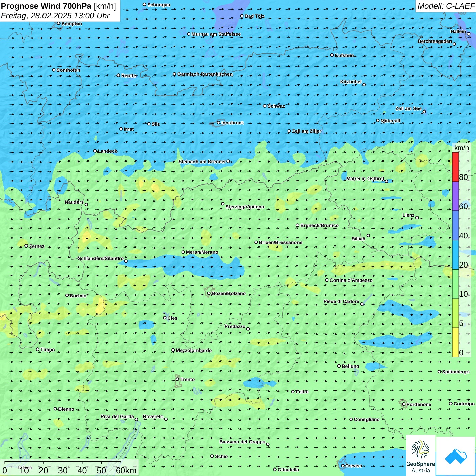Viewport: 476px width, 476px height.
Task: Click the 'Cittadella' label
Action: [x=288, y=470]
